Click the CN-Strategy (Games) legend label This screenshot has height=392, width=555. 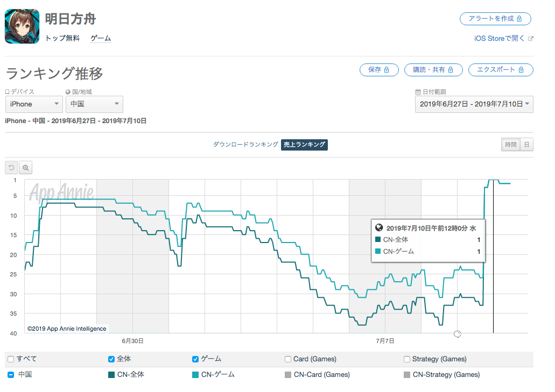click(446, 375)
